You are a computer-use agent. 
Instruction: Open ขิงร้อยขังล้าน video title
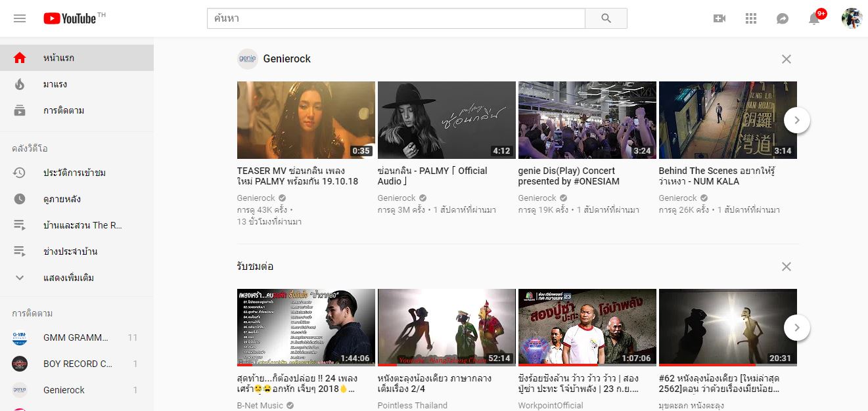[x=579, y=383]
